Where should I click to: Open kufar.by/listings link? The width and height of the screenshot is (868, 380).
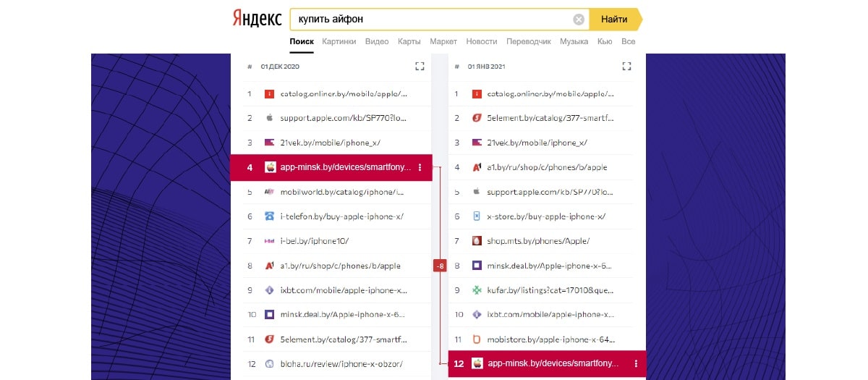click(550, 290)
